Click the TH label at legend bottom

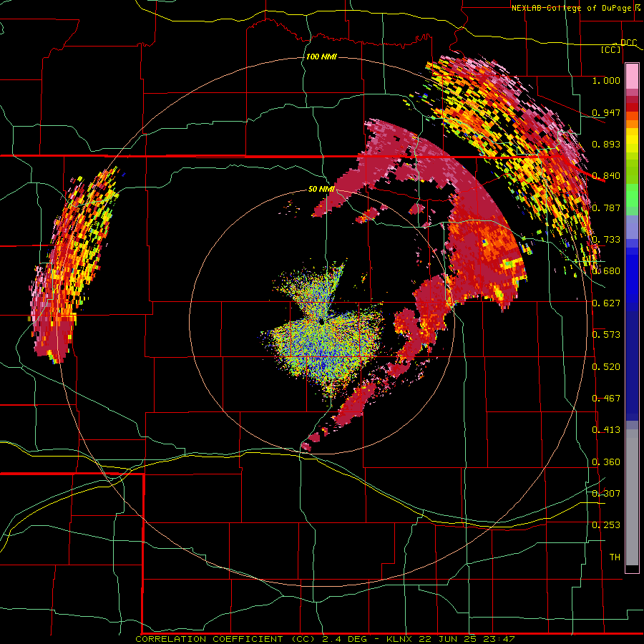[615, 557]
